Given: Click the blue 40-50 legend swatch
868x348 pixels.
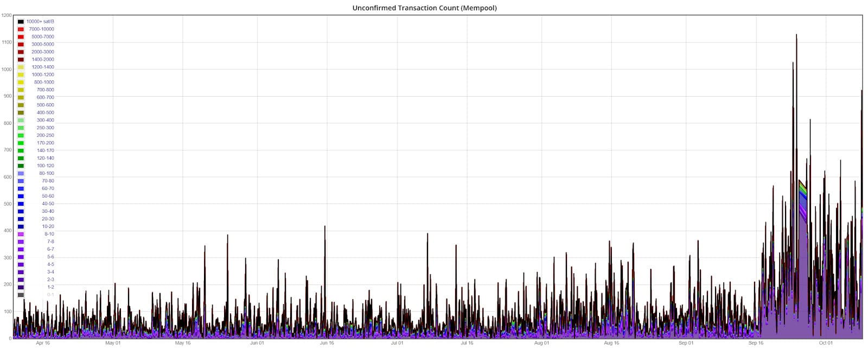Looking at the screenshot, I should pos(21,204).
